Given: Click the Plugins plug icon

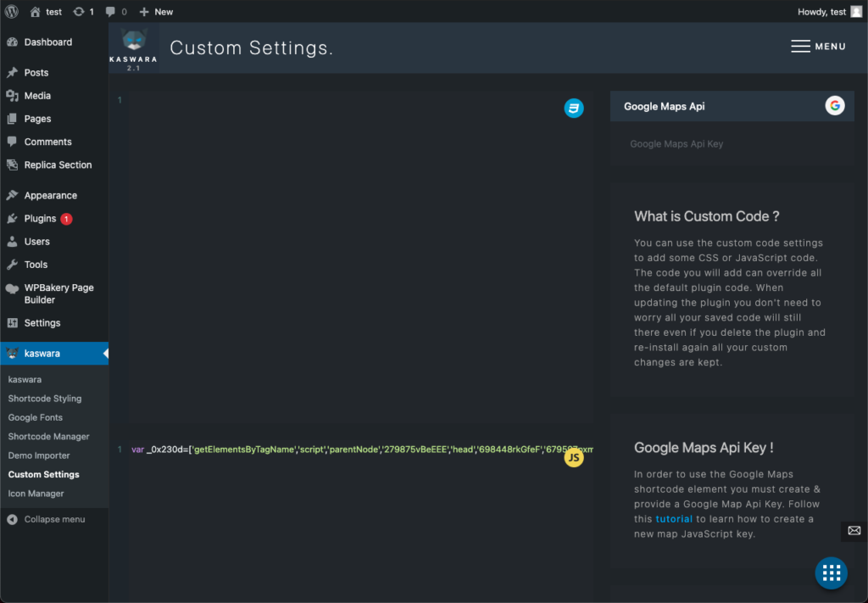Looking at the screenshot, I should tap(12, 219).
